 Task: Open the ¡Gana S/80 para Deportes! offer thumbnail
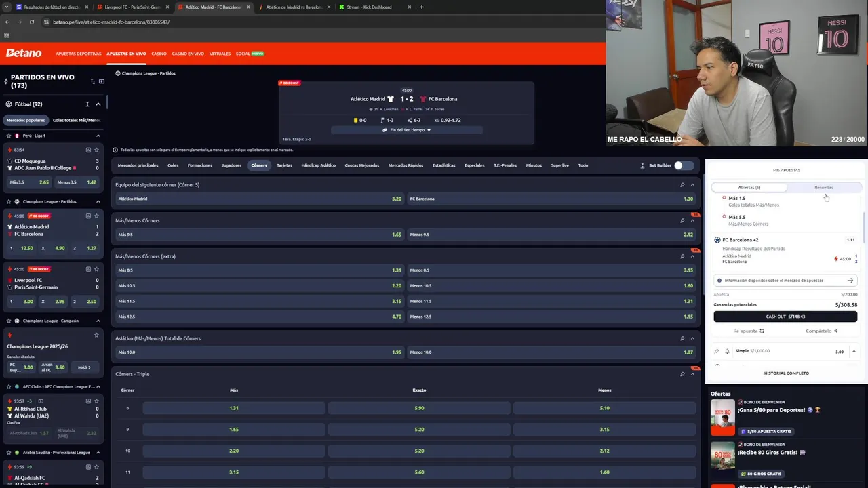pyautogui.click(x=722, y=418)
